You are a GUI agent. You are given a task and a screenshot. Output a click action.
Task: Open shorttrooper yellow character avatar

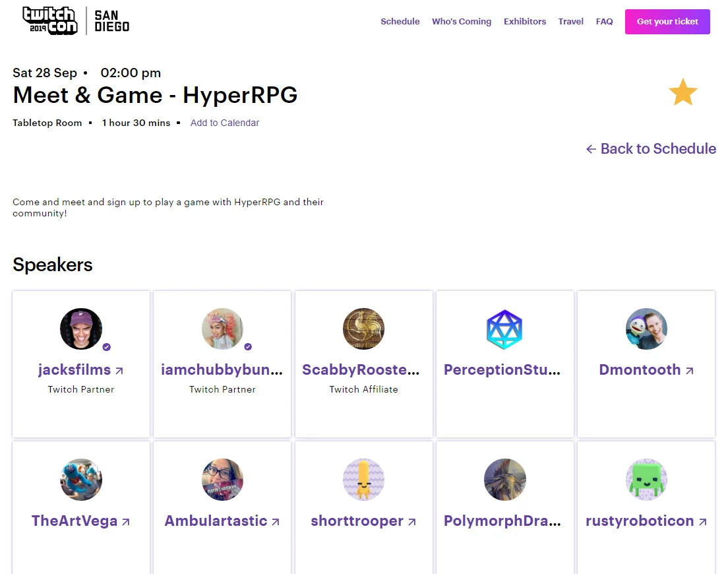pyautogui.click(x=363, y=480)
